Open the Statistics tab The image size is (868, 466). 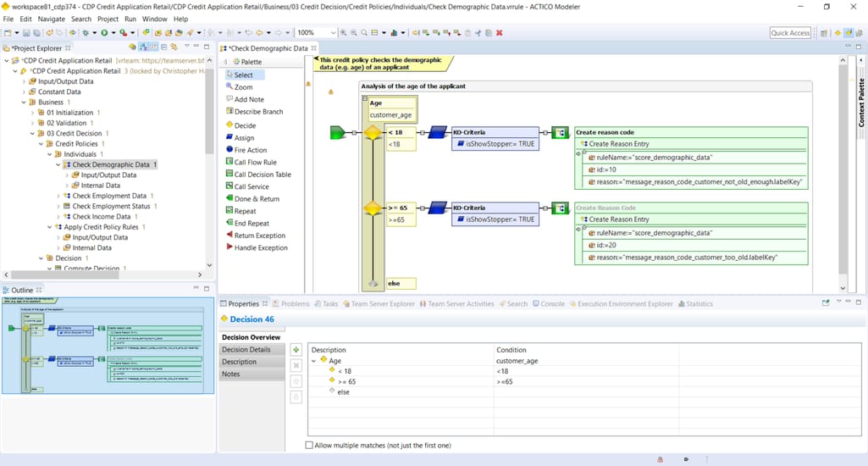point(696,303)
